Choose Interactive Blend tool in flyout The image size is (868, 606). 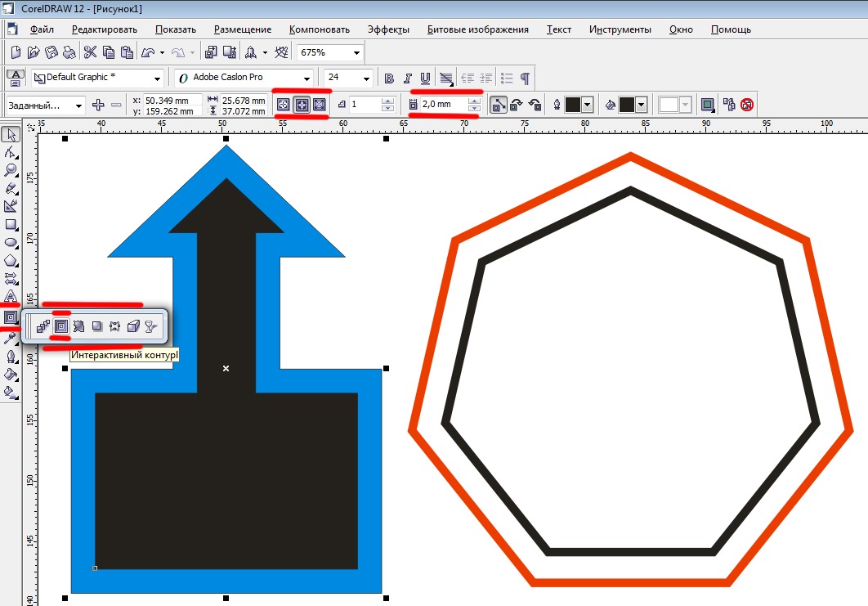43,327
